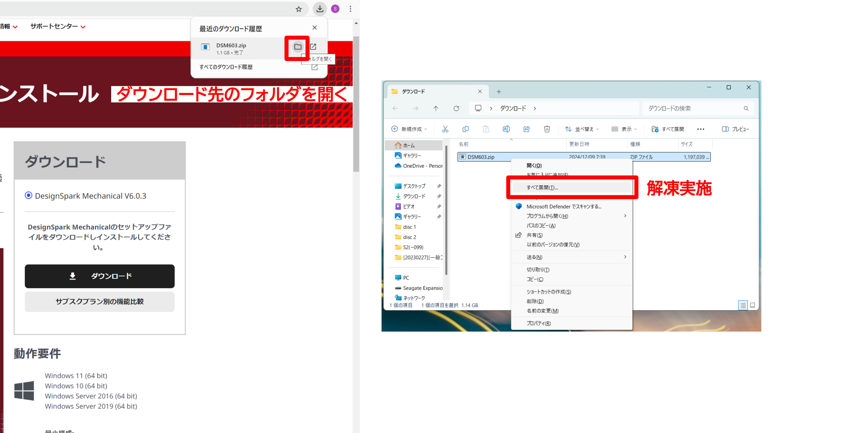Go up one folder level
868x433 pixels.
(x=436, y=108)
